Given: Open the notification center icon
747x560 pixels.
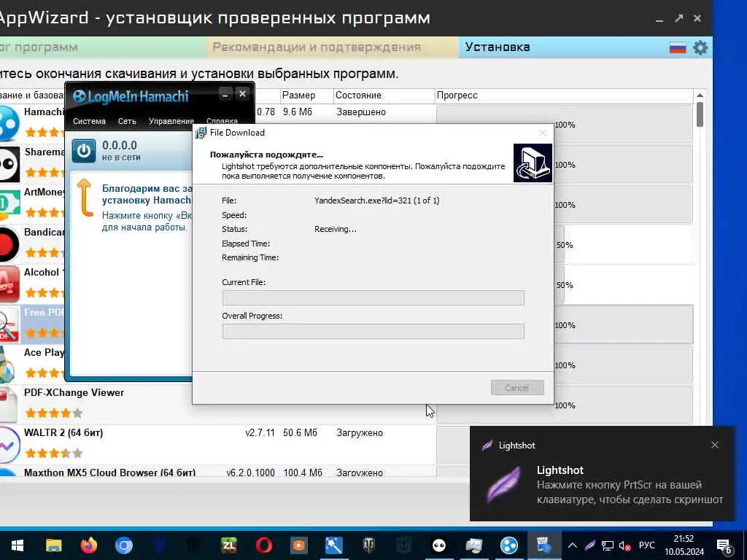Looking at the screenshot, I should (x=724, y=546).
